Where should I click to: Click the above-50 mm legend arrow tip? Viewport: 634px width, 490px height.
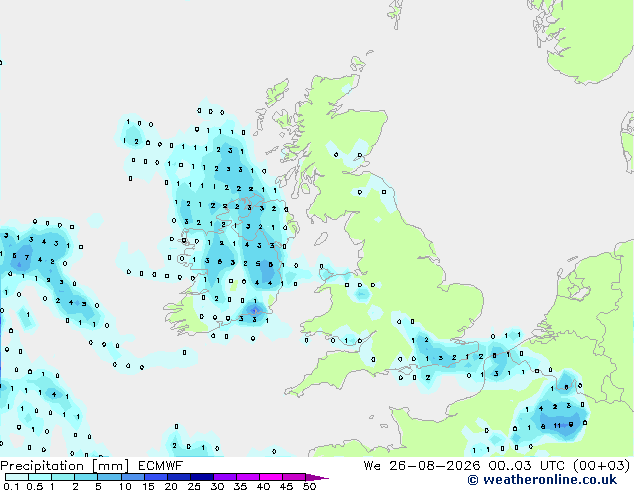(x=317, y=477)
